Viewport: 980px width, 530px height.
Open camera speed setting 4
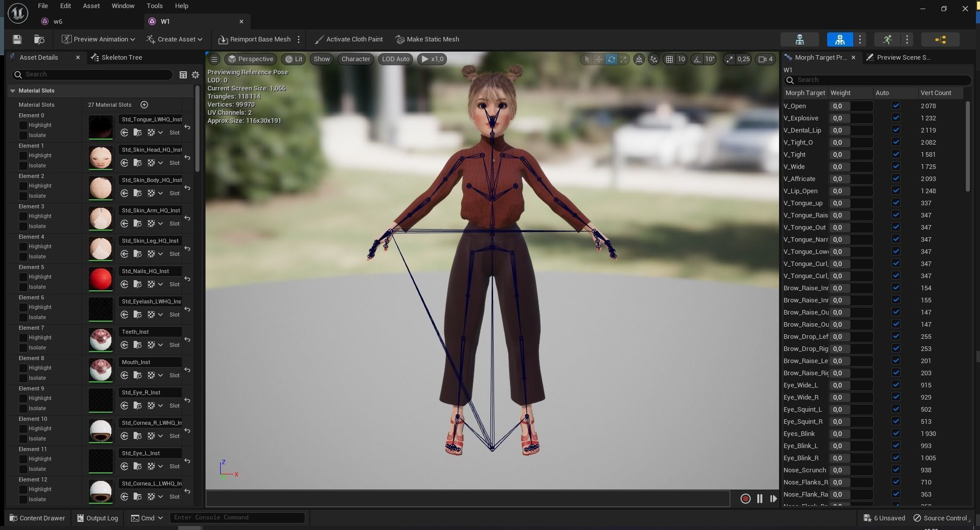click(x=765, y=59)
